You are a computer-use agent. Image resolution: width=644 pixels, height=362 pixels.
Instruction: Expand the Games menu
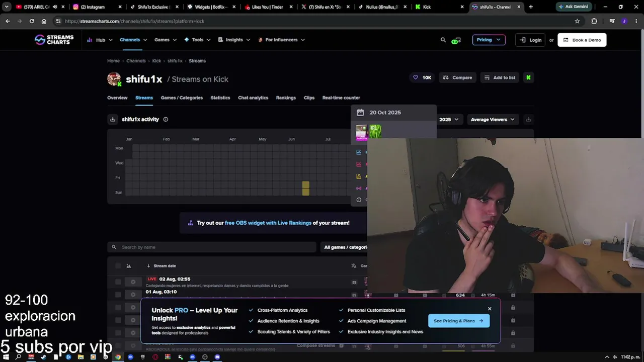[166, 40]
